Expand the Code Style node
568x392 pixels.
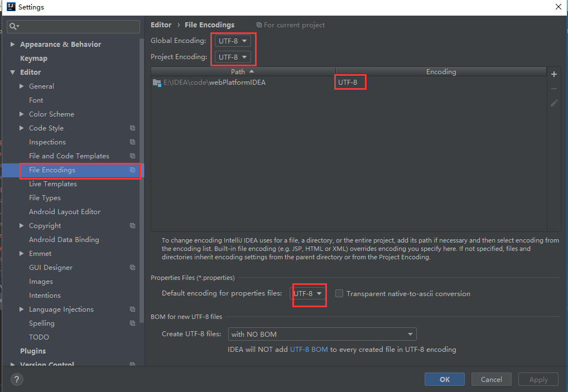21,128
